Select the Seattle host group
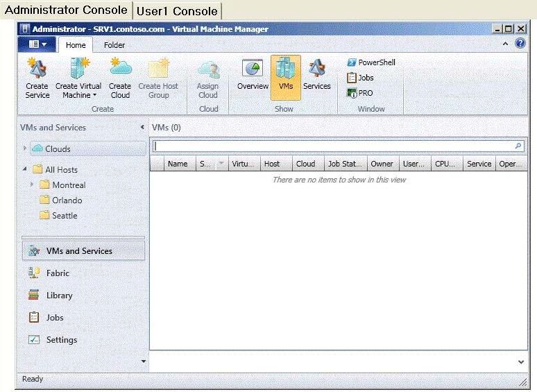 pos(58,216)
